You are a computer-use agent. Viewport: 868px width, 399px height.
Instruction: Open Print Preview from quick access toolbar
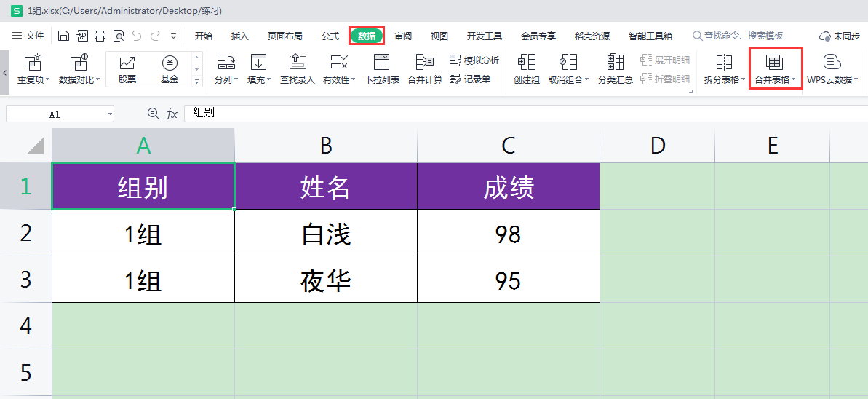(119, 36)
